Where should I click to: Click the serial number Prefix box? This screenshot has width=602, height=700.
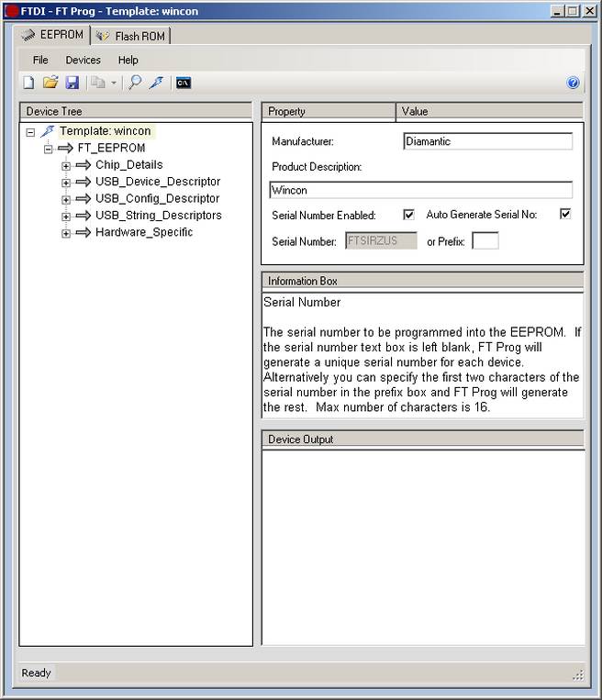click(x=485, y=241)
